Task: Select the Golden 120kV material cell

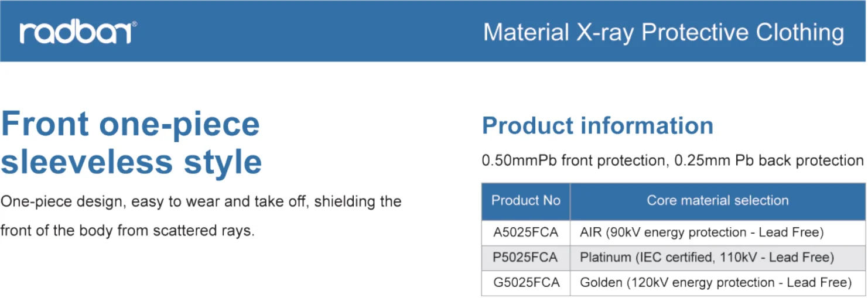Action: [715, 283]
